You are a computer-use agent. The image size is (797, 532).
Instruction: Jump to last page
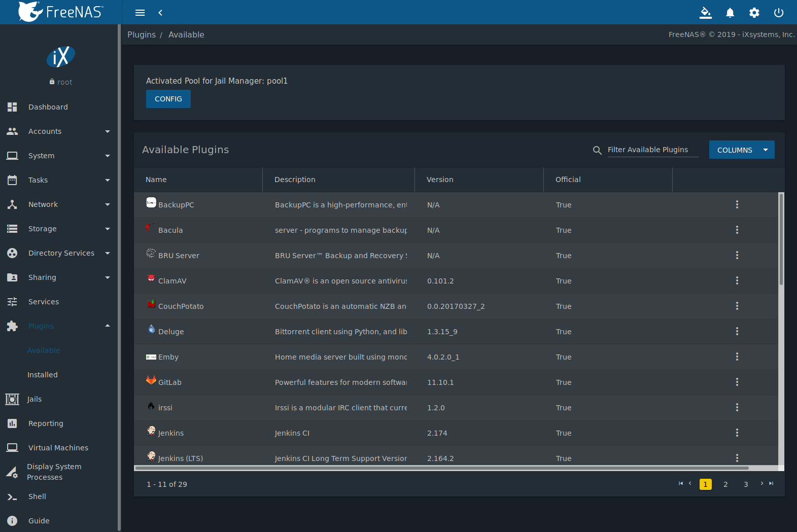(x=771, y=483)
